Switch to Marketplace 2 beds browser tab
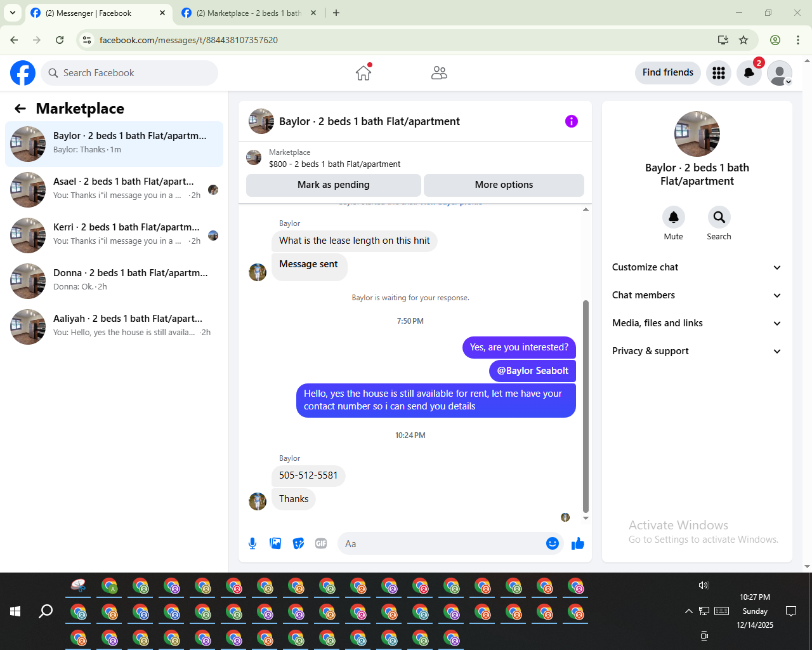812x650 pixels. [x=249, y=13]
